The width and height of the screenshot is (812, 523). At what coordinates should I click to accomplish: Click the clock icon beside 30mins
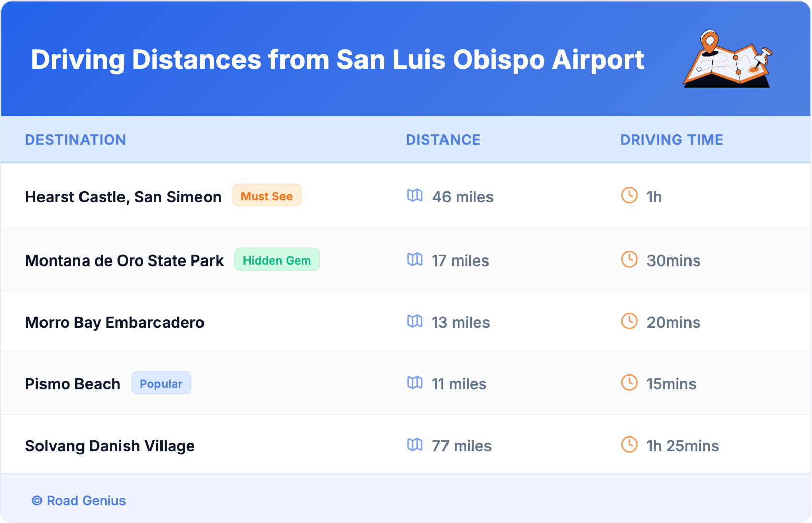tap(629, 259)
